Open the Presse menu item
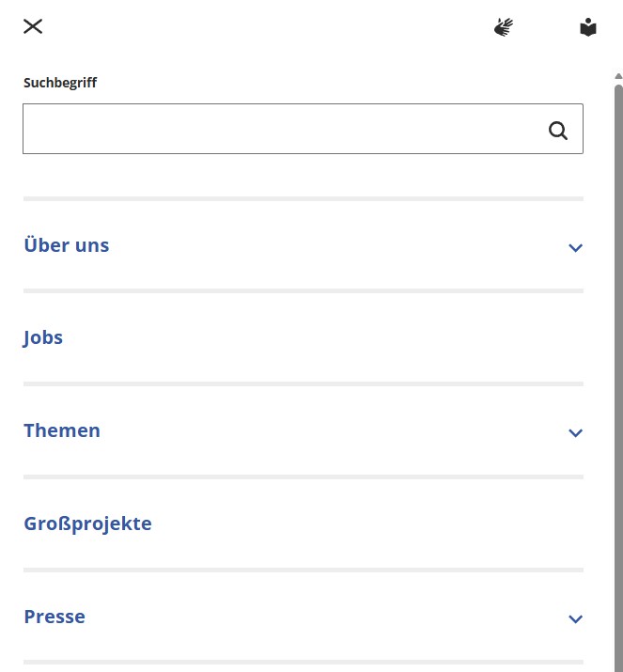Viewport: 623px width, 672px height. coord(55,617)
